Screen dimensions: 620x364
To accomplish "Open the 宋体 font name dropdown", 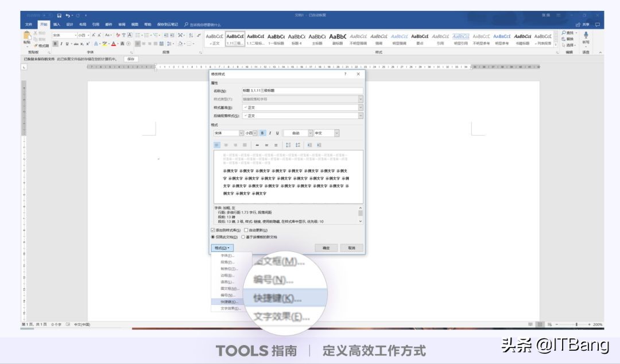I will (241, 133).
